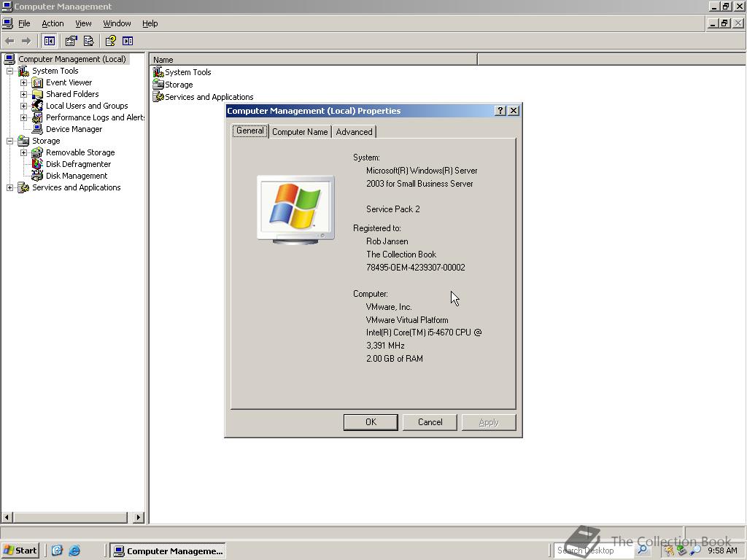This screenshot has width=747, height=560.
Task: Open Internet Explorer from quick launch
Action: coord(74,551)
